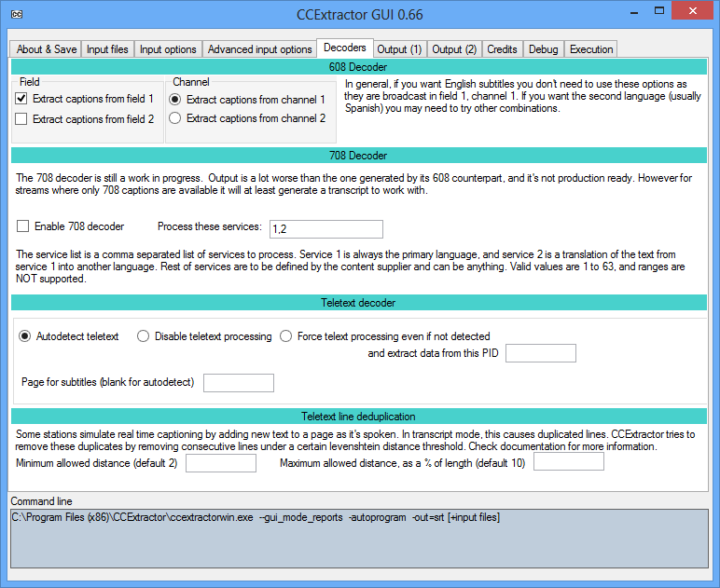The height and width of the screenshot is (588, 720).
Task: Go to the Execution tab
Action: 591,49
